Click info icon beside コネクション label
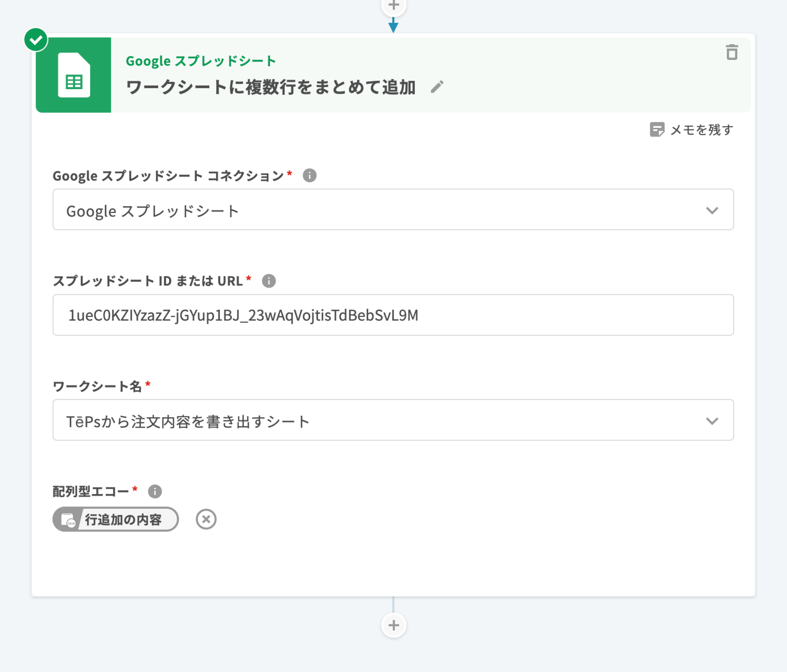This screenshot has height=672, width=787. 309,175
